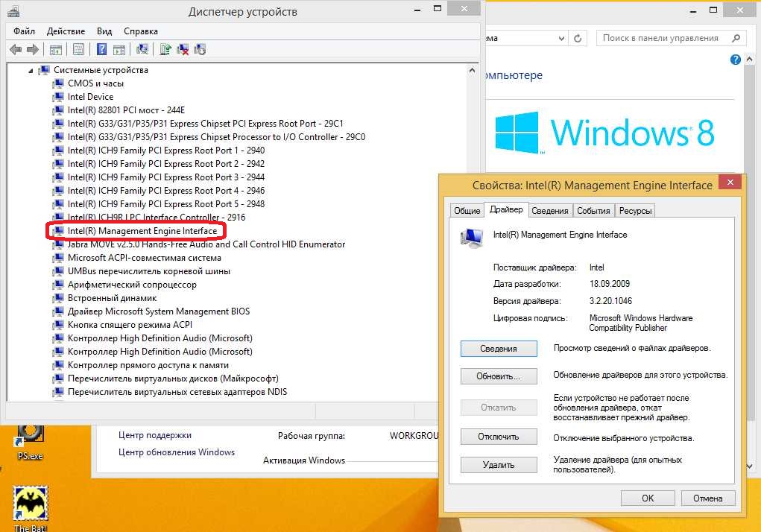Open the Справка menu

tap(141, 31)
